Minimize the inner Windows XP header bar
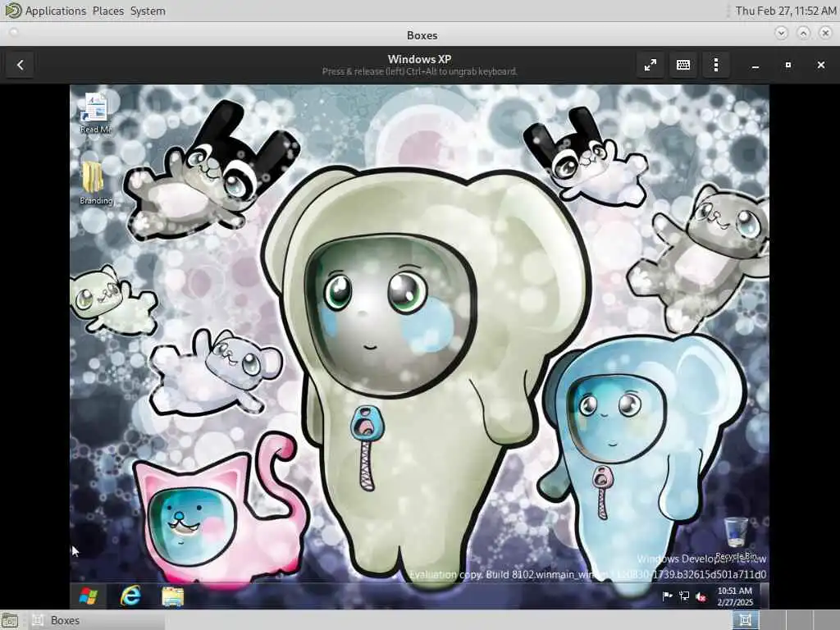This screenshot has height=630, width=840. pos(756,65)
